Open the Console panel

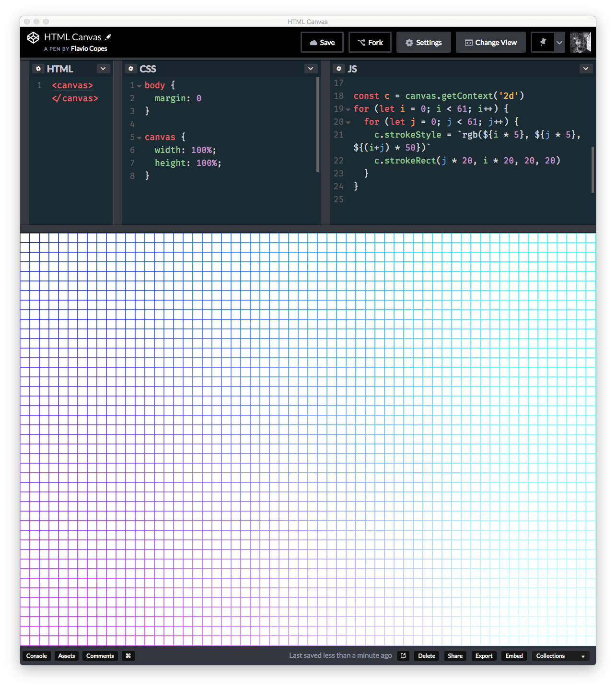[36, 656]
